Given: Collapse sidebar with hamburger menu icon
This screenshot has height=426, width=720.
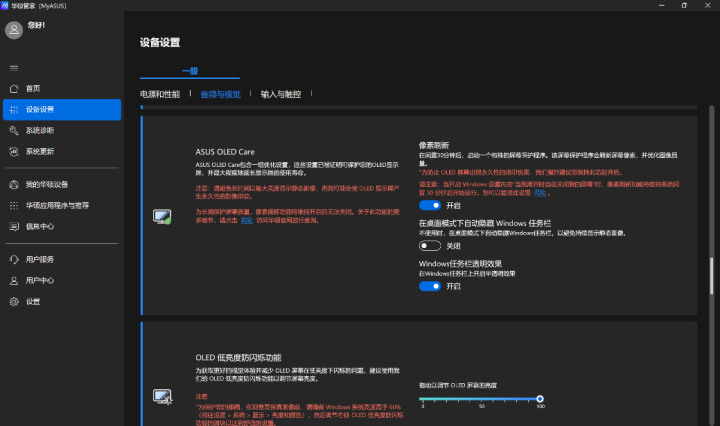Looking at the screenshot, I should tap(14, 68).
